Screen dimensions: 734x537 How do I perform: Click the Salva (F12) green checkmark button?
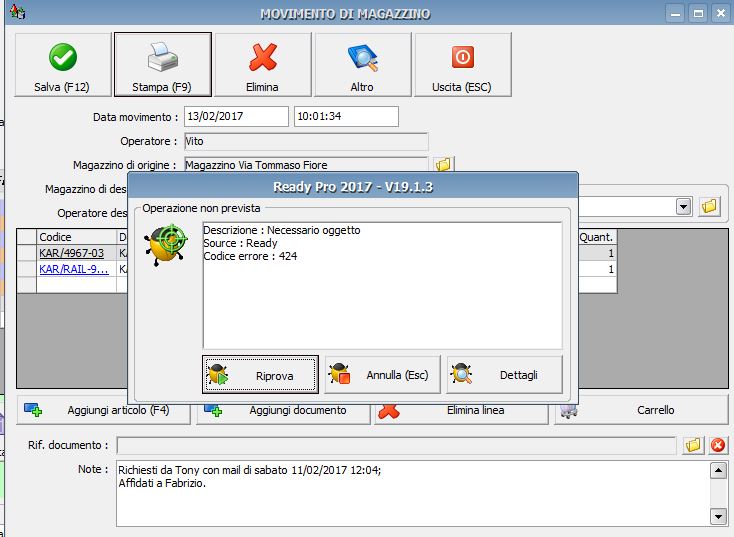[63, 65]
